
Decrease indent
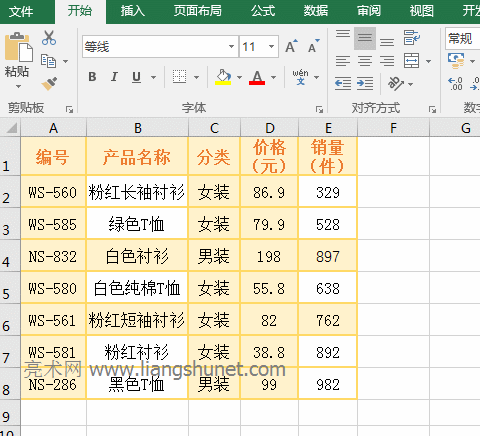[x=343, y=83]
